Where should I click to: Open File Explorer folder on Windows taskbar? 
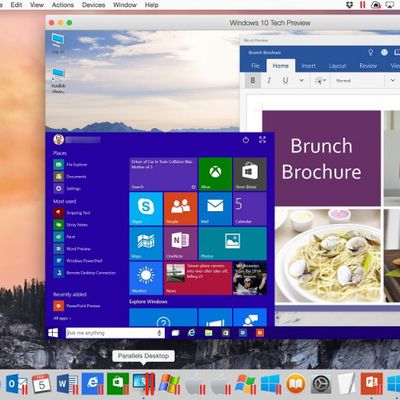pos(209,333)
